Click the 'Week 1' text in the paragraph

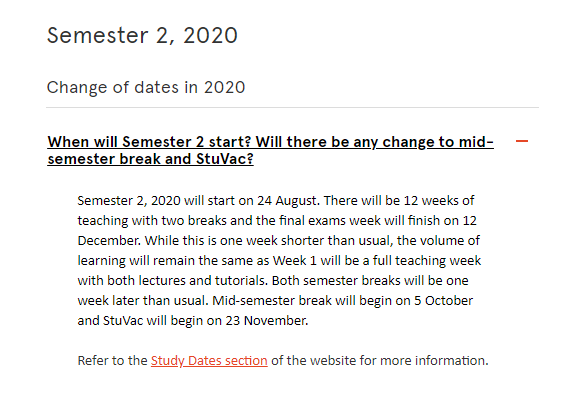click(x=294, y=261)
